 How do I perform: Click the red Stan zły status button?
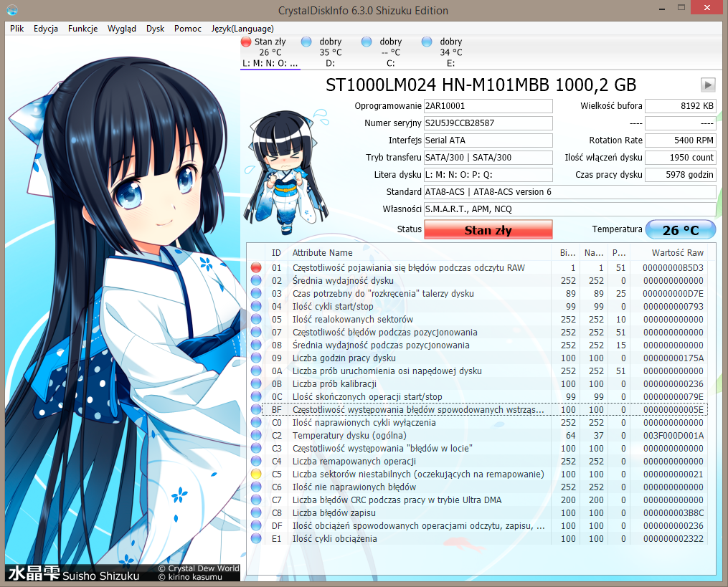[x=488, y=229]
